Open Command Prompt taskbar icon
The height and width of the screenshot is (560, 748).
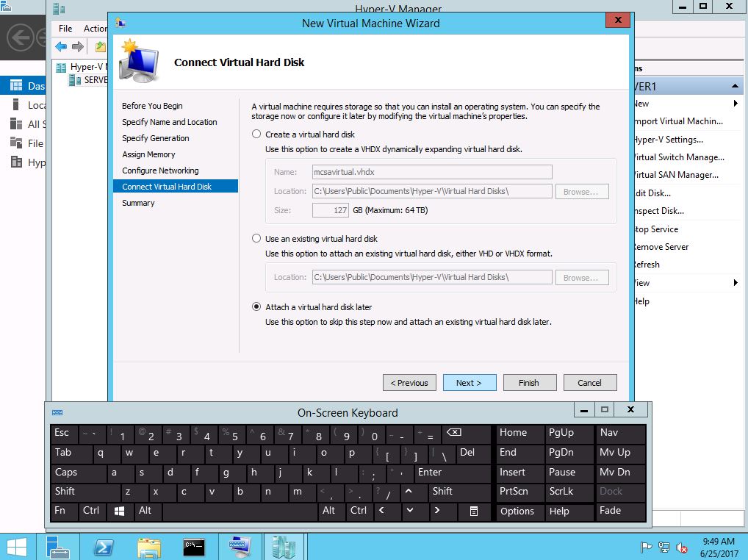tap(194, 547)
